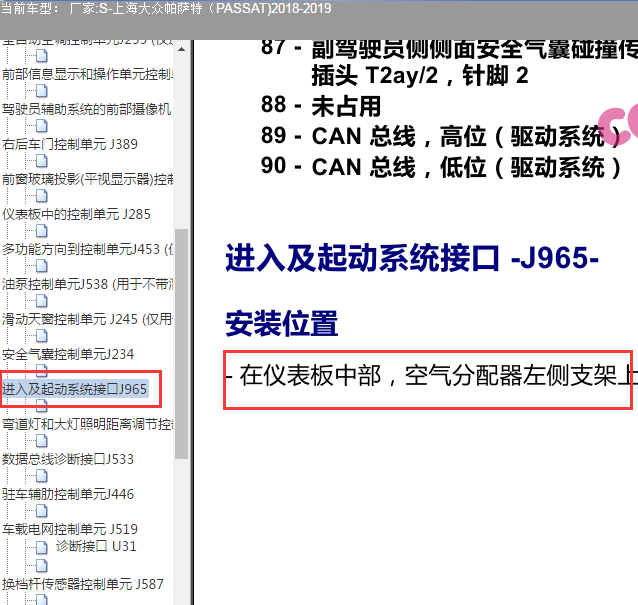Viewport: 638px width, 605px height.
Task: Click the tree panel scroll-up arrow
Action: click(x=181, y=49)
